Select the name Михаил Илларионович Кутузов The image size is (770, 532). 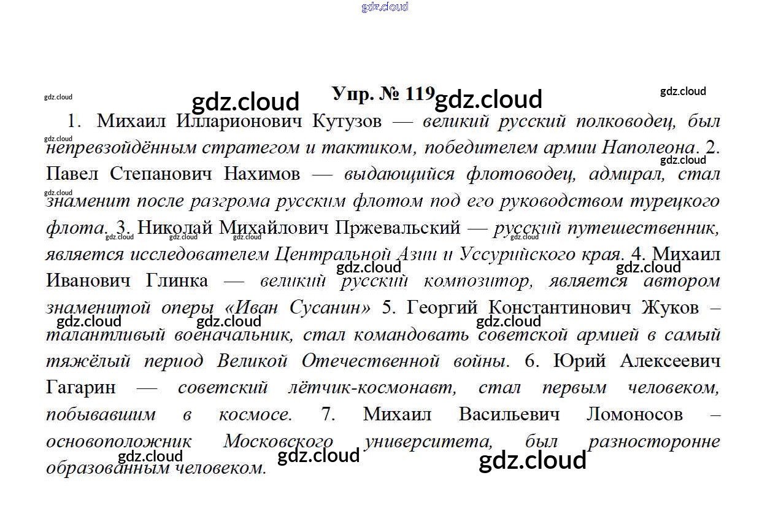pos(239,121)
